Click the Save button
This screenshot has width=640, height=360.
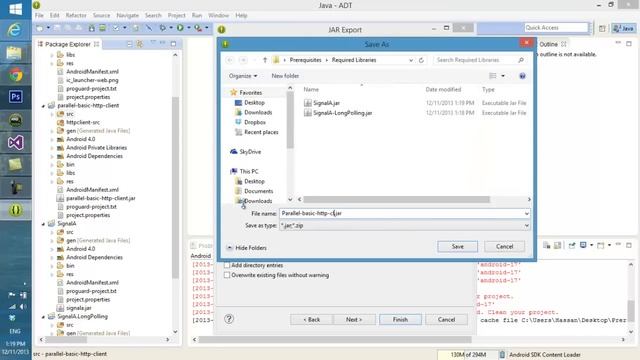(x=457, y=247)
